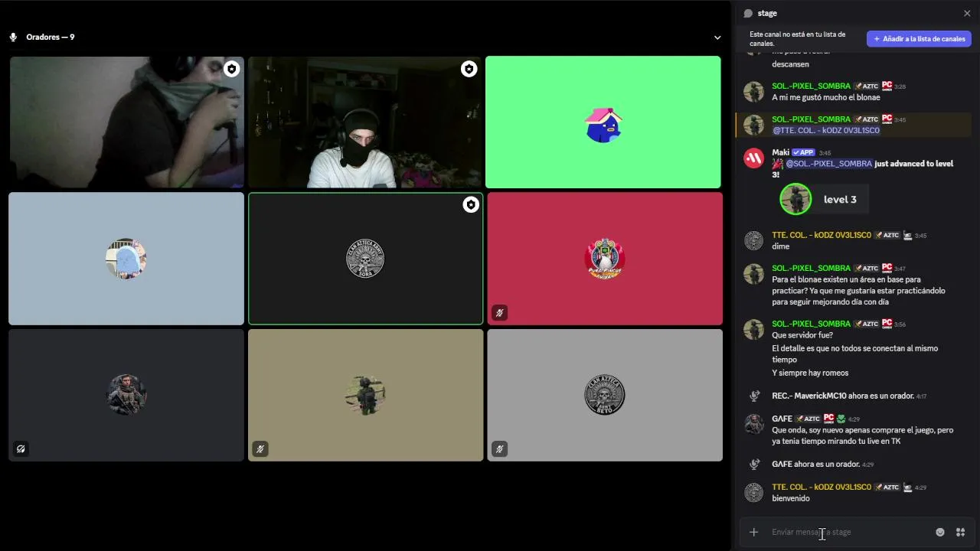Click the GAFE user avatar
The width and height of the screenshot is (980, 551).
click(754, 424)
